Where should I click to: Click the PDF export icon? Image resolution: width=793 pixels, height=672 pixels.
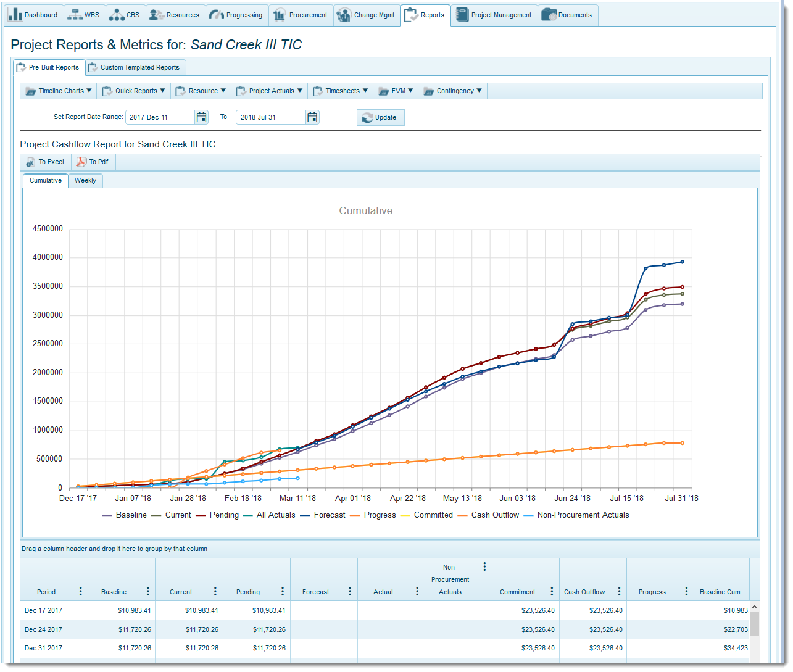click(x=81, y=162)
